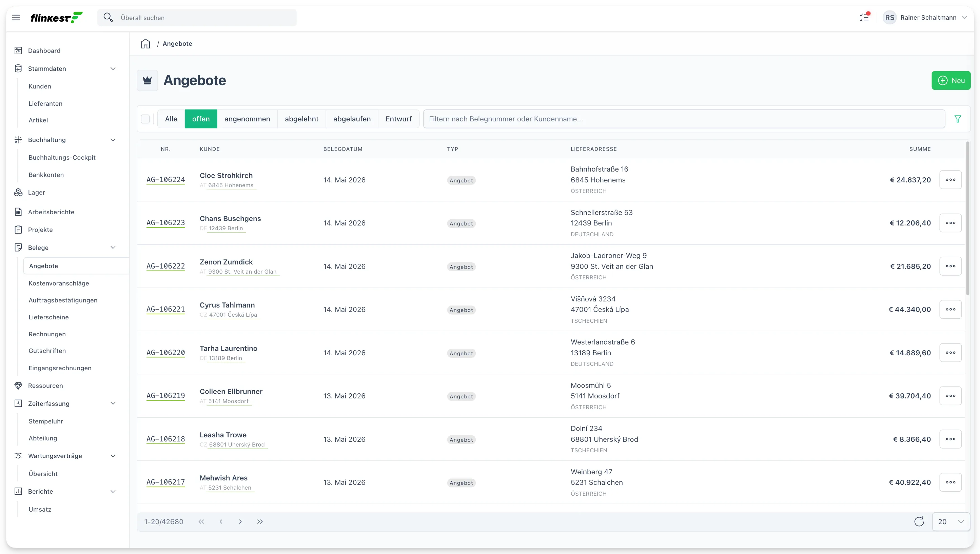Toggle the select-all checkbox
The image size is (980, 554).
(145, 119)
